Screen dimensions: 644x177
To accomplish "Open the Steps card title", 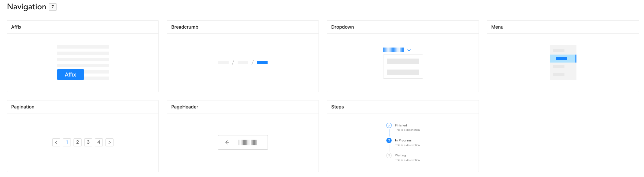I will click(x=337, y=107).
